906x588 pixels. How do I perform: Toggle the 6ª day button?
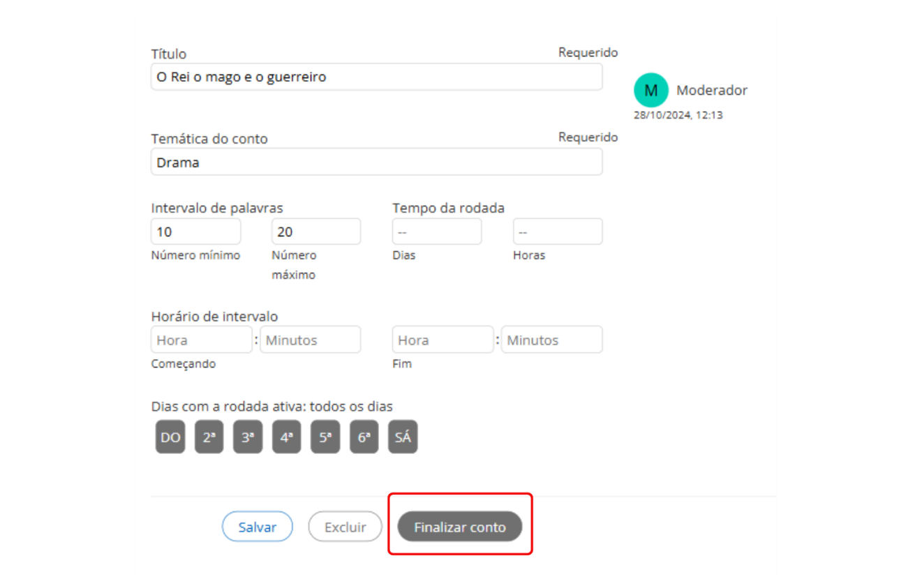[x=364, y=438]
